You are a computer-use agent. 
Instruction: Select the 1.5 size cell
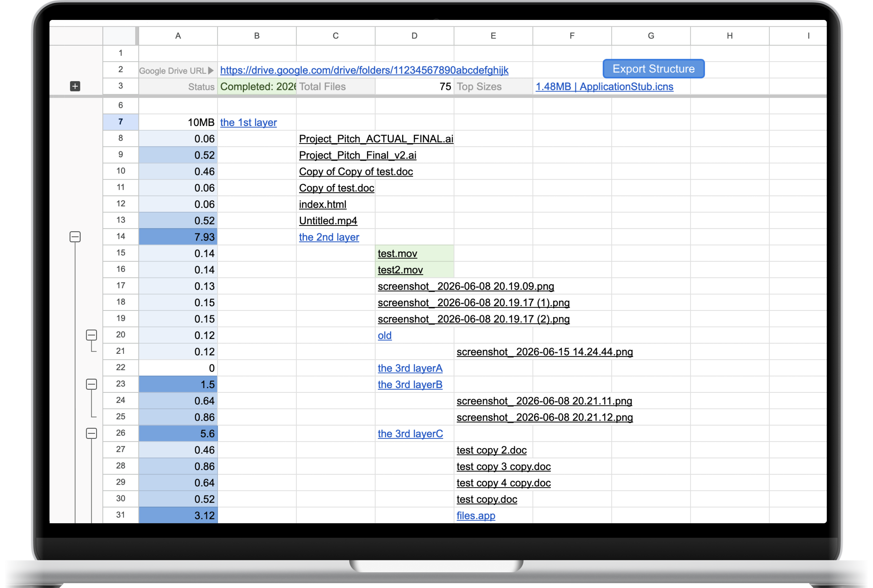coord(178,384)
